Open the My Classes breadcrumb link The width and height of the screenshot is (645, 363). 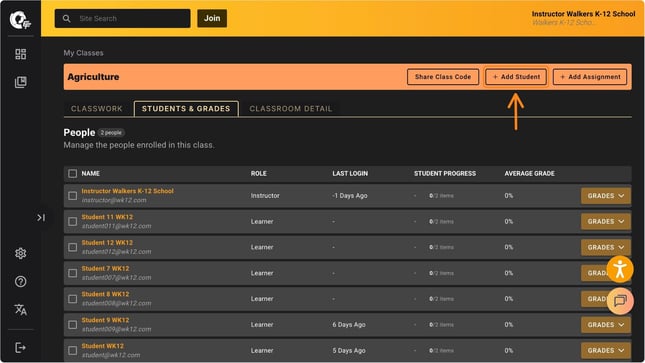click(83, 53)
